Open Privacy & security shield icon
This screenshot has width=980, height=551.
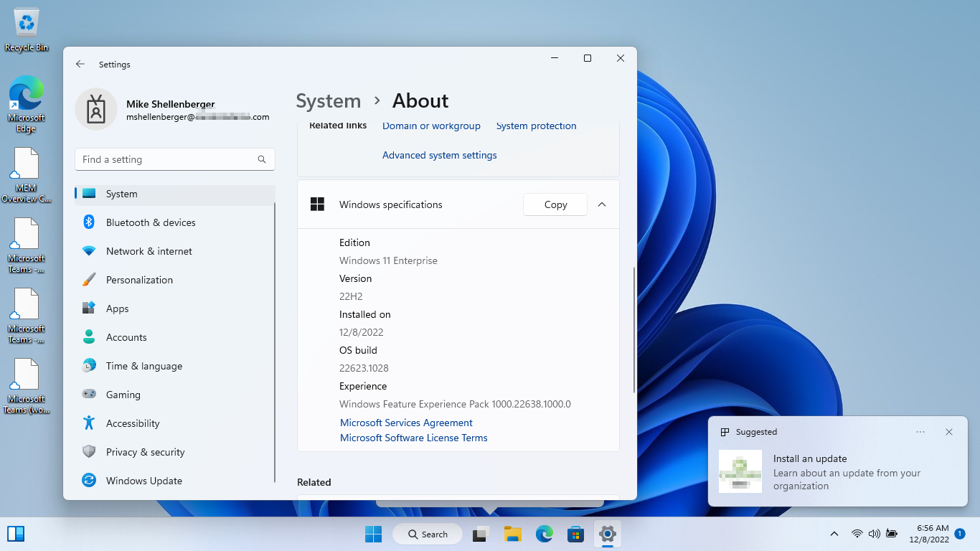[x=89, y=452]
